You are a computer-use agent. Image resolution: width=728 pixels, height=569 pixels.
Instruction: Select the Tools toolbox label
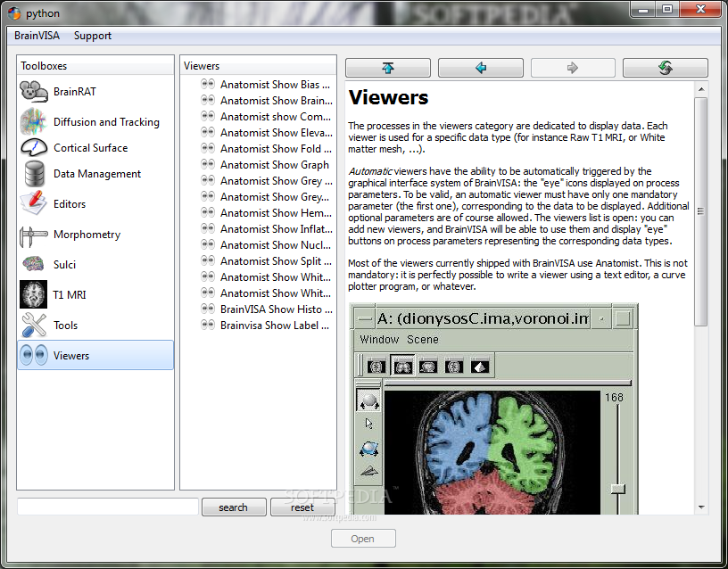pos(65,326)
